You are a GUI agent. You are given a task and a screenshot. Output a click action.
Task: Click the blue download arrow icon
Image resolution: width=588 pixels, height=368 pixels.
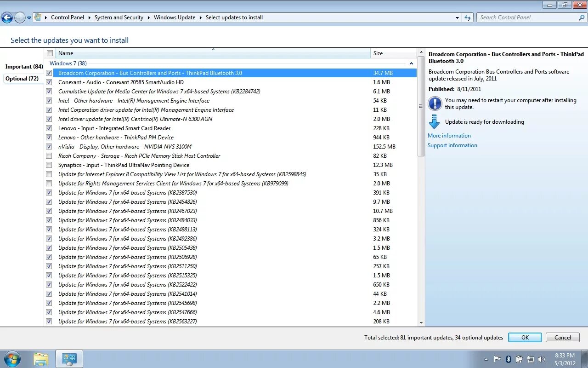tap(434, 122)
